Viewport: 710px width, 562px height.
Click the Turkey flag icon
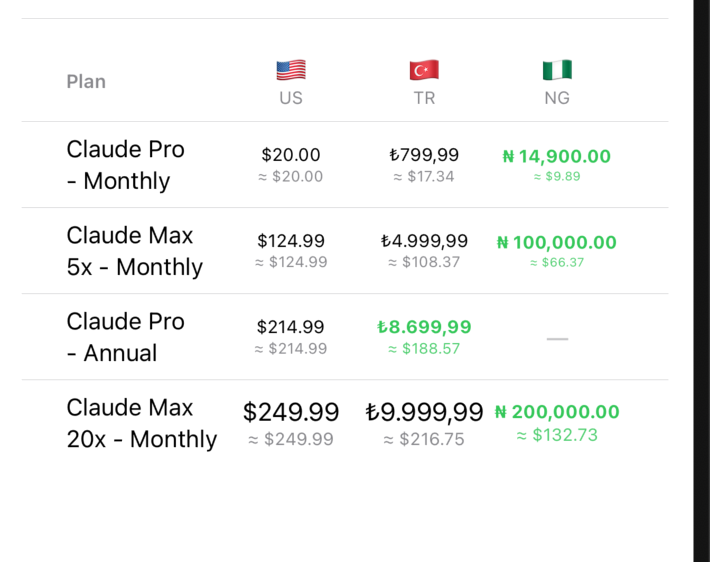coord(424,70)
